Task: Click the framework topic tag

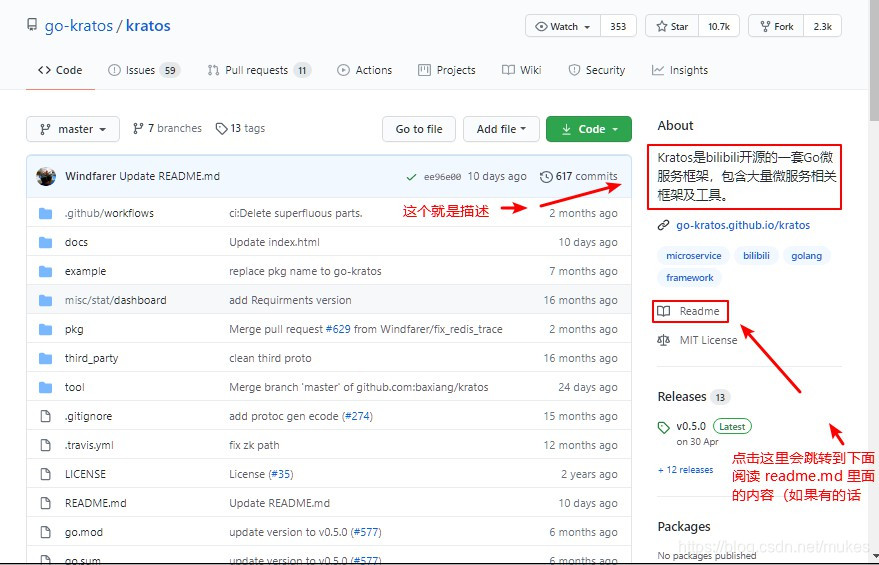Action: pyautogui.click(x=690, y=277)
